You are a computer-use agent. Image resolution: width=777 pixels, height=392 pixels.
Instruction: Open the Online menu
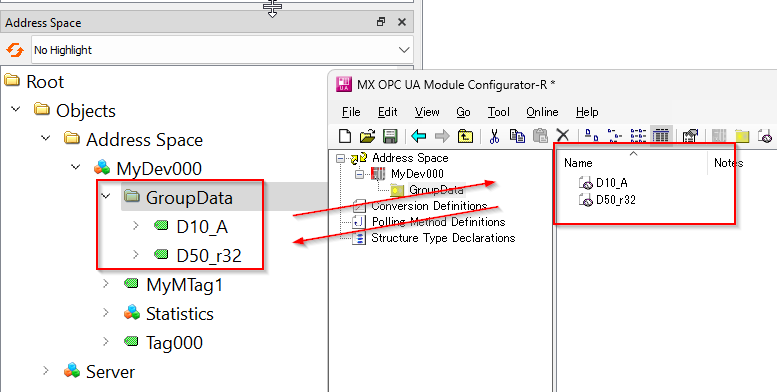542,112
